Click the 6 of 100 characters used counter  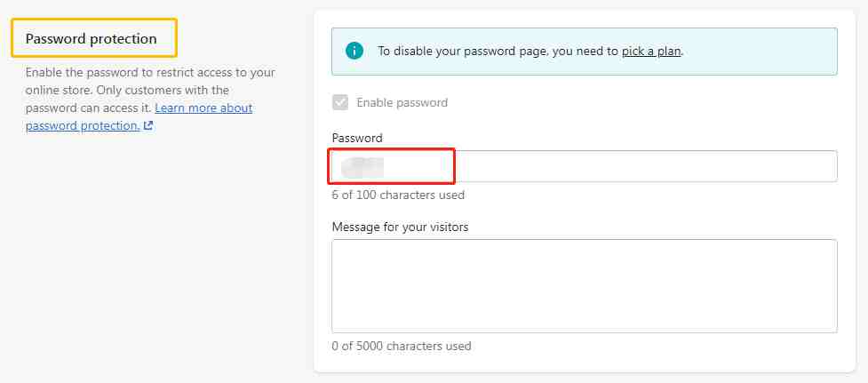click(398, 195)
